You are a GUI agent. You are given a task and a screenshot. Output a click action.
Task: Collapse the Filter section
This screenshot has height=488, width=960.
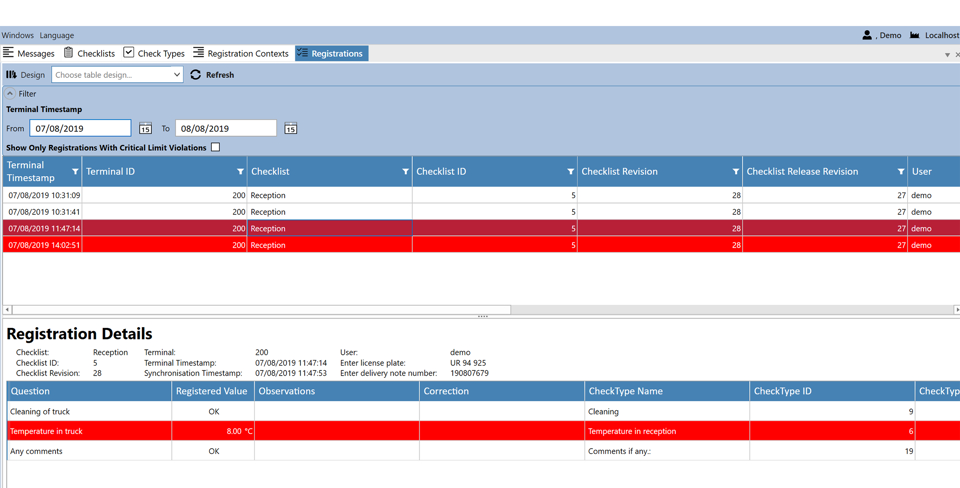11,94
